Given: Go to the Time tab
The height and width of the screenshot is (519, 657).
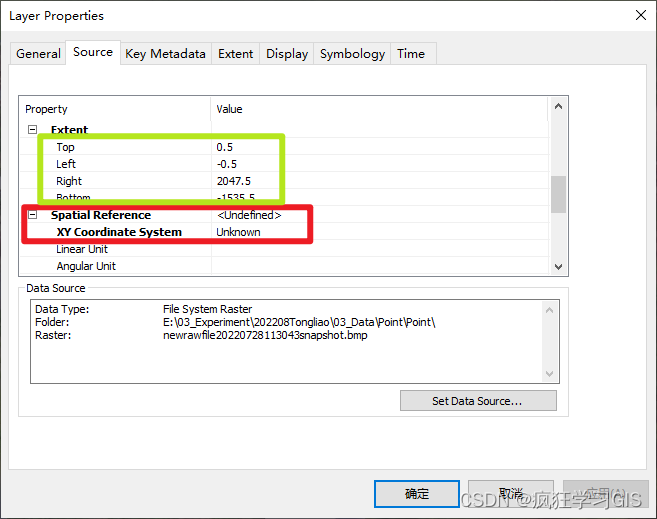Looking at the screenshot, I should (411, 54).
